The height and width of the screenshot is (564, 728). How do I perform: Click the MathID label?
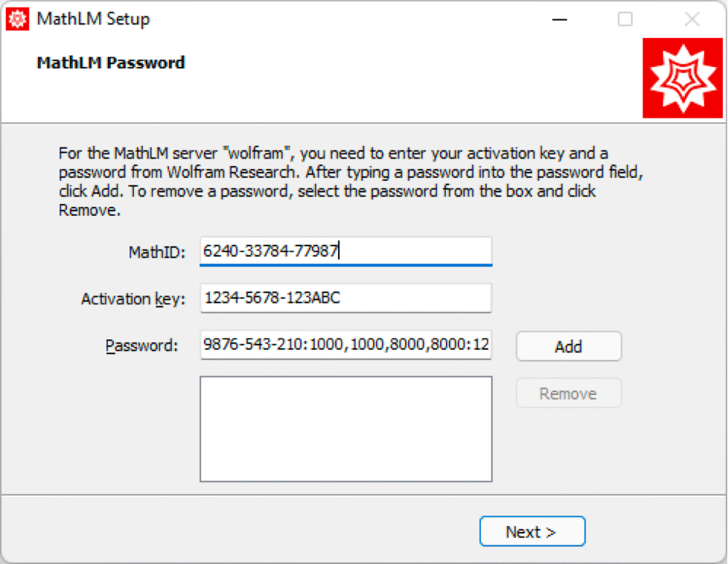point(154,251)
